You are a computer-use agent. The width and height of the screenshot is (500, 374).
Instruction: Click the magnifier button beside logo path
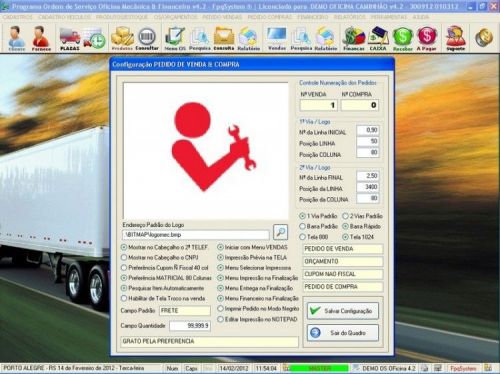point(280,232)
